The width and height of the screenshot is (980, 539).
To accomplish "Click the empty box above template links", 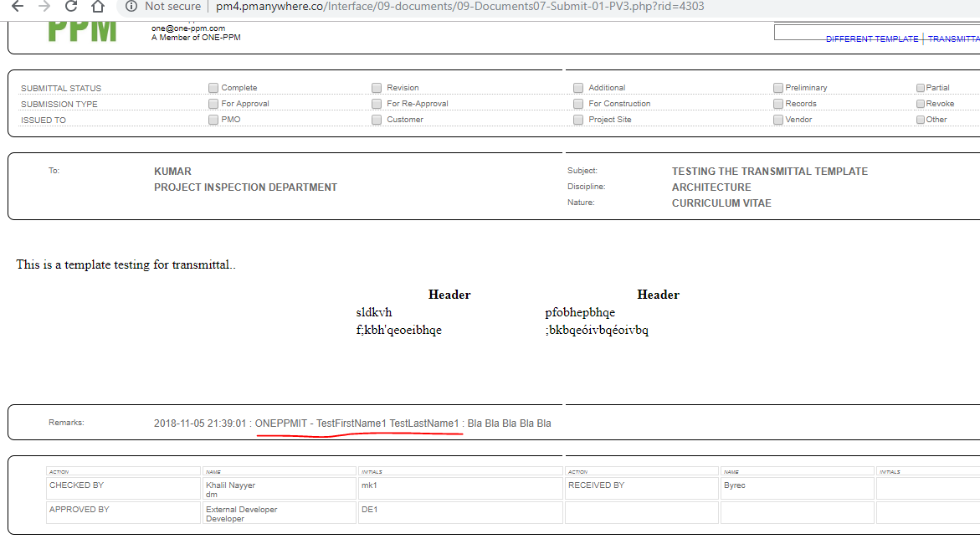I will tap(875, 33).
